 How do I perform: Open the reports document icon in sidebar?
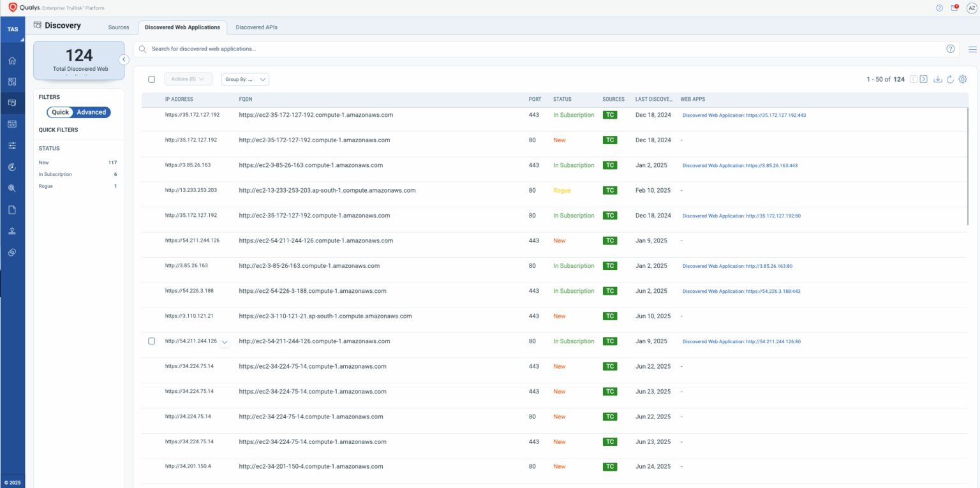[12, 210]
